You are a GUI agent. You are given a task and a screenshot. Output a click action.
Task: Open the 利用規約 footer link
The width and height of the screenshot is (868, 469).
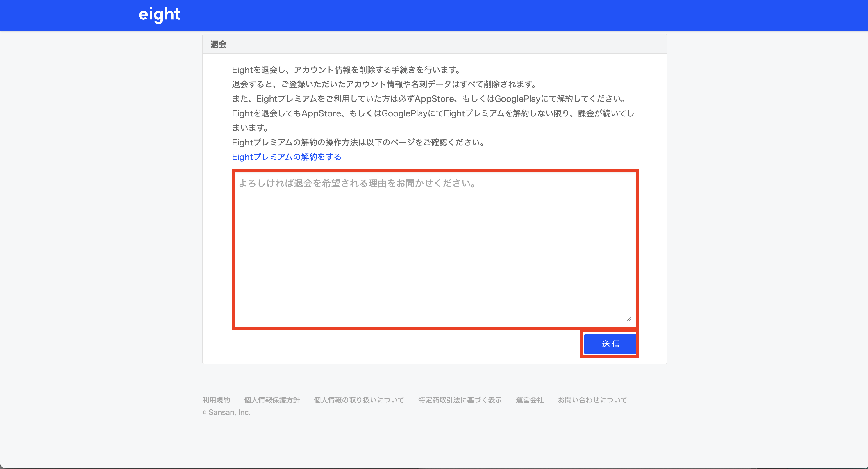pos(216,400)
